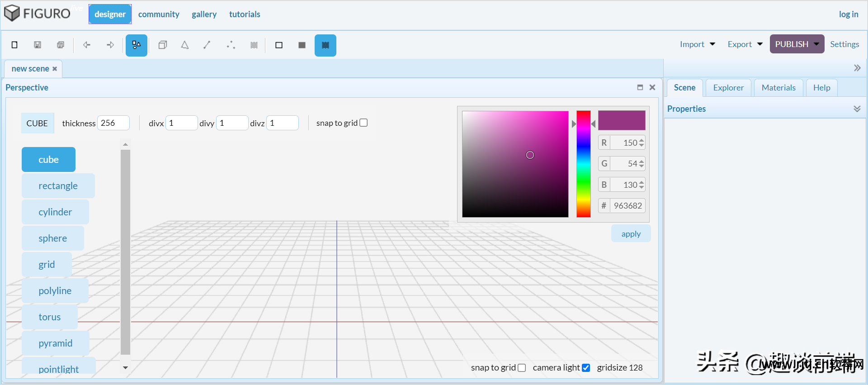Switch to the Help tab
This screenshot has height=385, width=868.
[821, 88]
